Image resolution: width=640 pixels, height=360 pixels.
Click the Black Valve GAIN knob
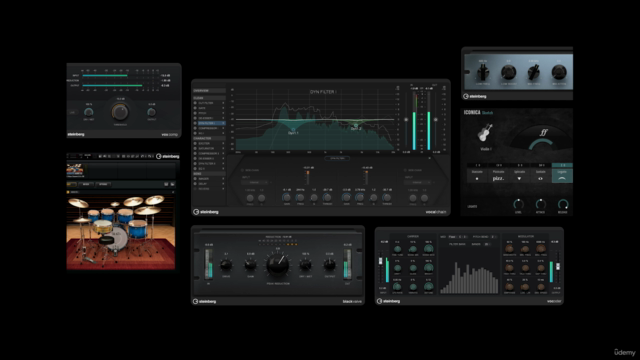[250, 265]
